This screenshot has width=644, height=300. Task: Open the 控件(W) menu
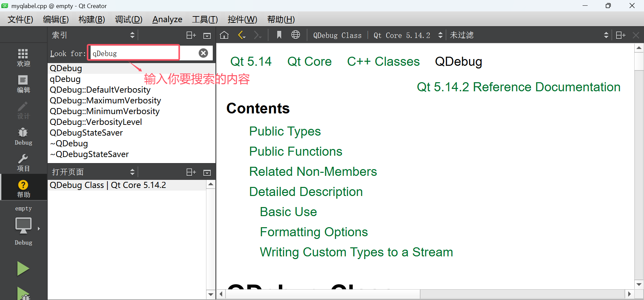tap(242, 19)
